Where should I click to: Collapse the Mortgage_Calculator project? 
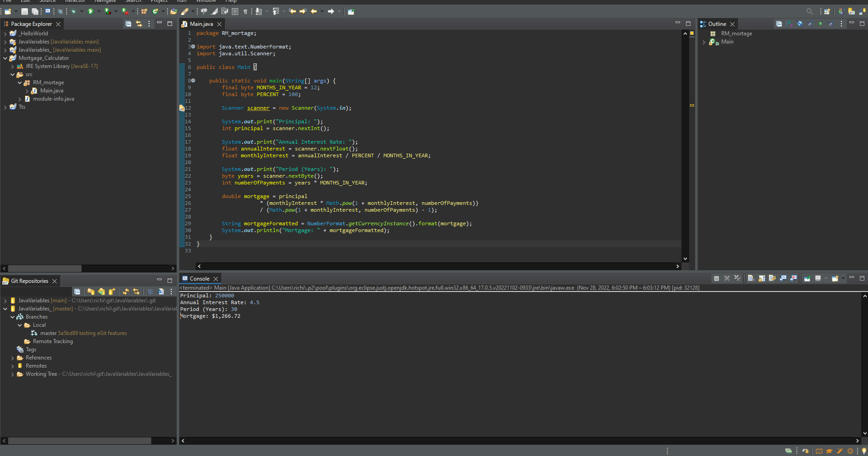point(5,58)
